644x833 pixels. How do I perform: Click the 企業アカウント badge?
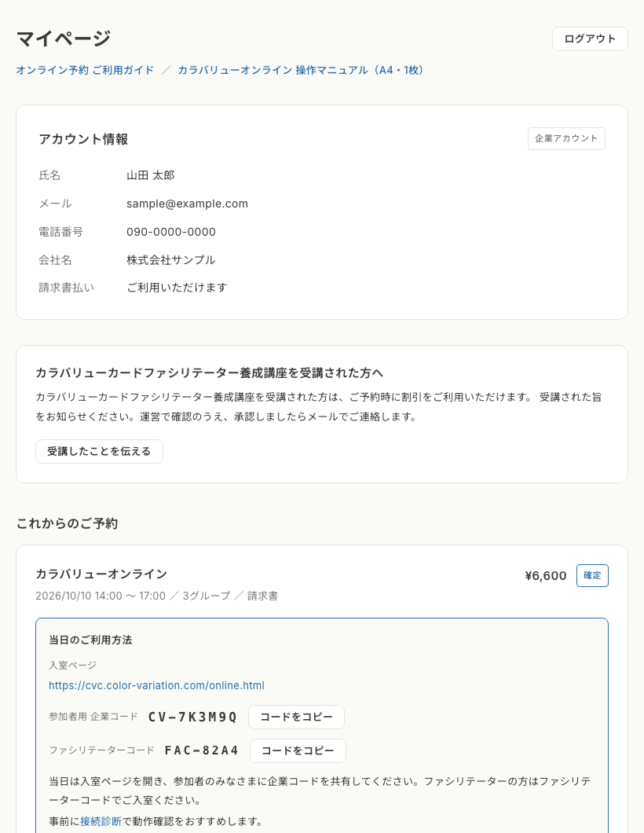[566, 138]
